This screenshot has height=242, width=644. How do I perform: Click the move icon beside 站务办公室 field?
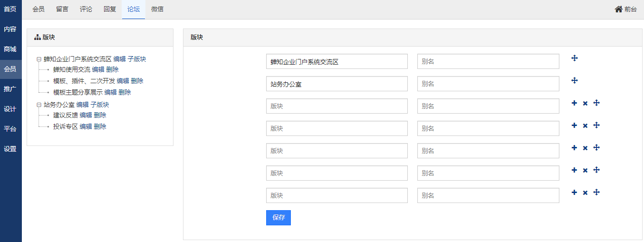tap(574, 80)
